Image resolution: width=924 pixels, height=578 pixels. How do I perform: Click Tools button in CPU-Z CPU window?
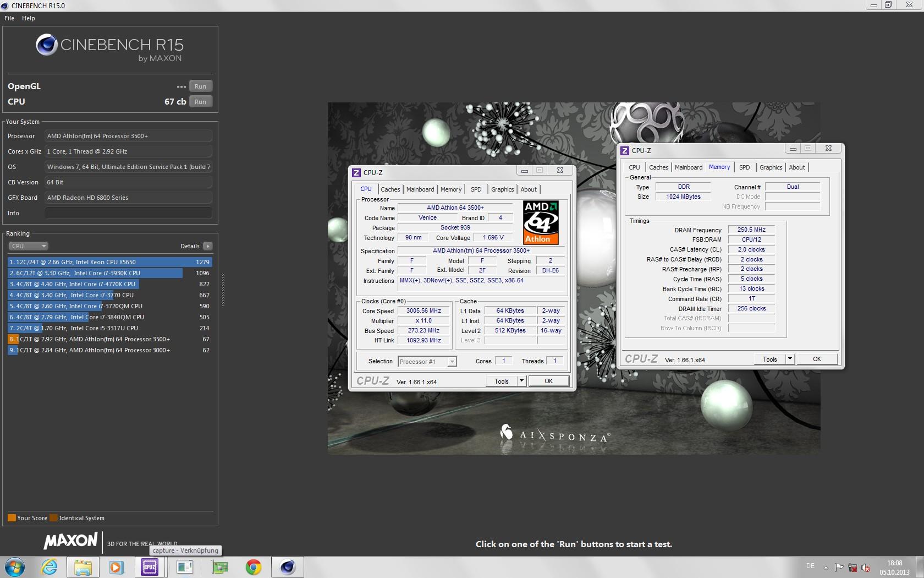click(502, 381)
